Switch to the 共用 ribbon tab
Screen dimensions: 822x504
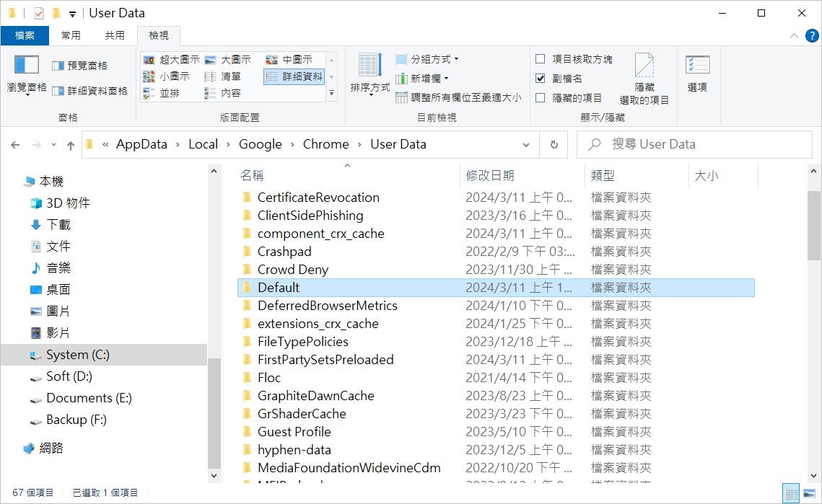click(x=115, y=35)
